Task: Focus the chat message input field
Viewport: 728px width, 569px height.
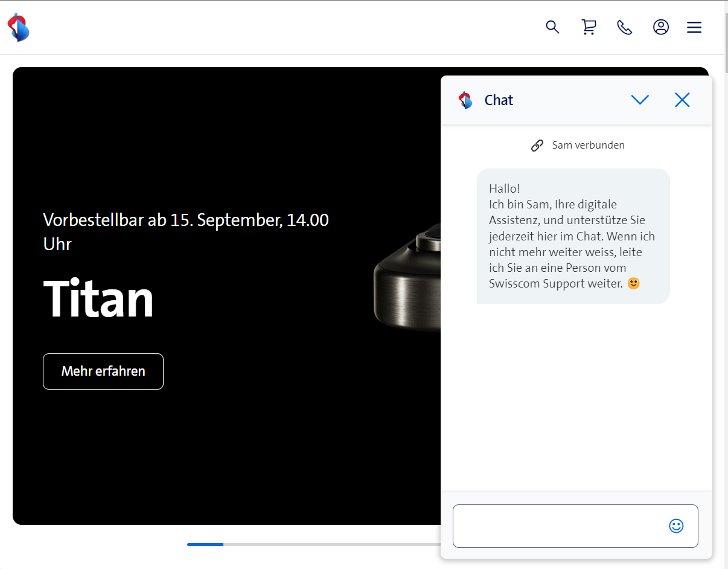Action: (558, 526)
